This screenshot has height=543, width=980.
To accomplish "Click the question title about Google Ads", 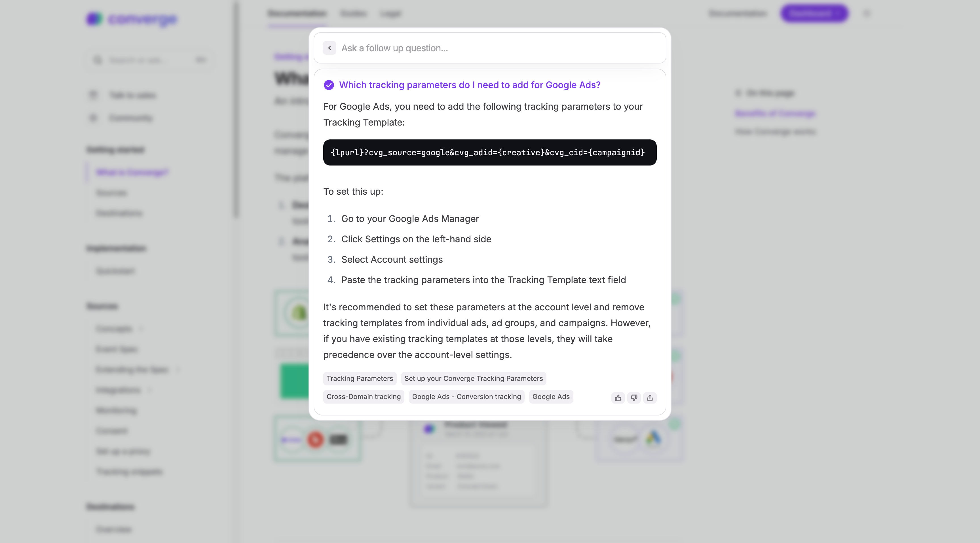I will pyautogui.click(x=470, y=85).
